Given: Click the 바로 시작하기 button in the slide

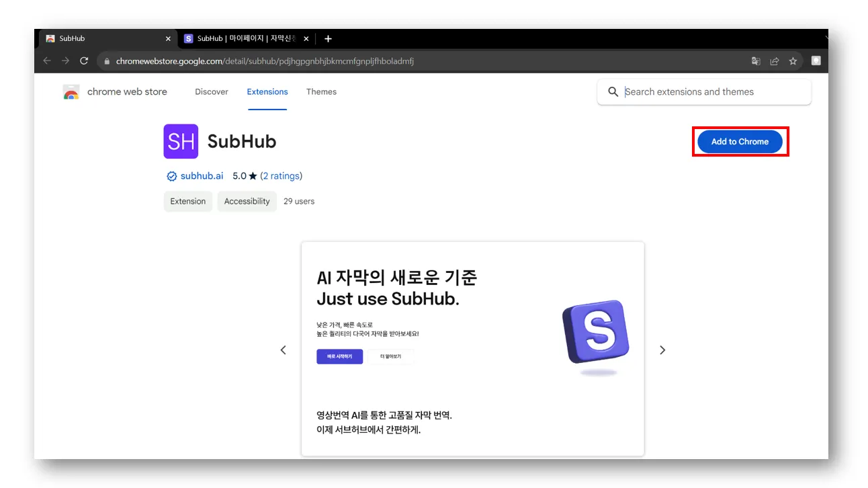Looking at the screenshot, I should [340, 356].
